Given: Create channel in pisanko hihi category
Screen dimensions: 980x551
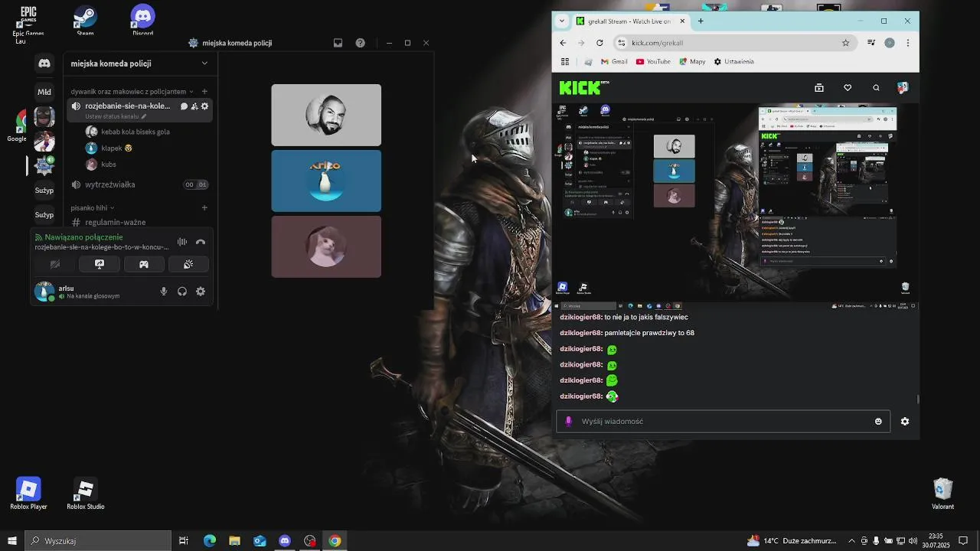Looking at the screenshot, I should click(204, 207).
